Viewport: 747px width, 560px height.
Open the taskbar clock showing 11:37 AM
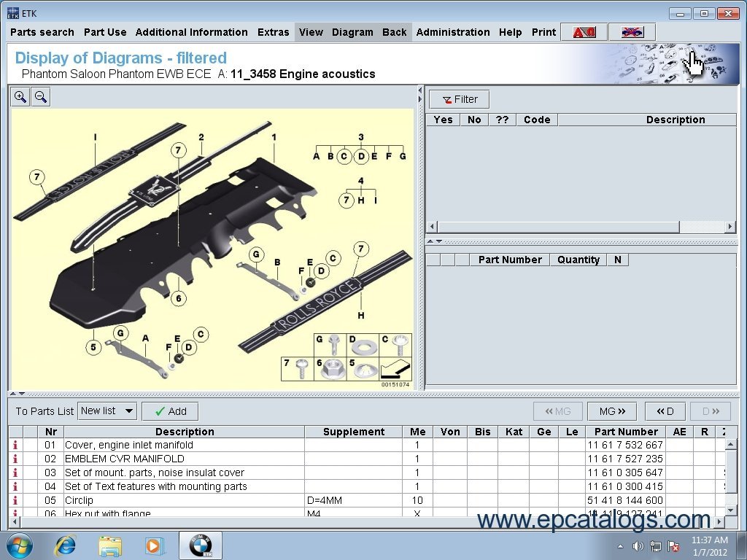coord(709,546)
